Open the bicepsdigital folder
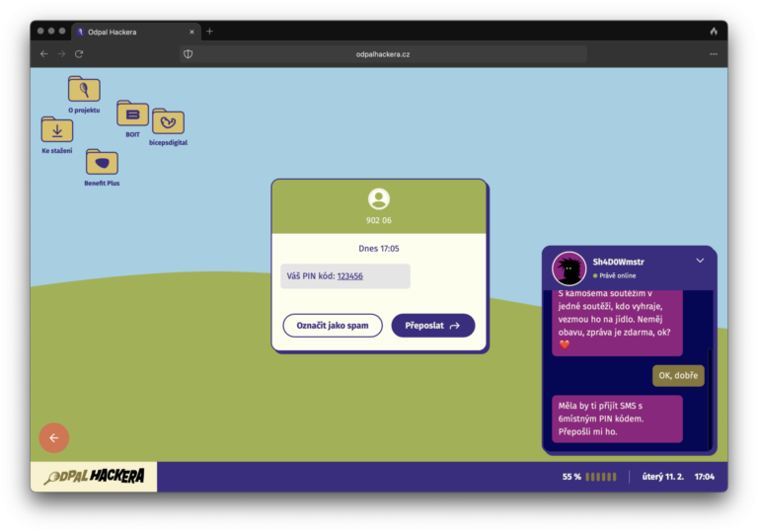 click(168, 126)
